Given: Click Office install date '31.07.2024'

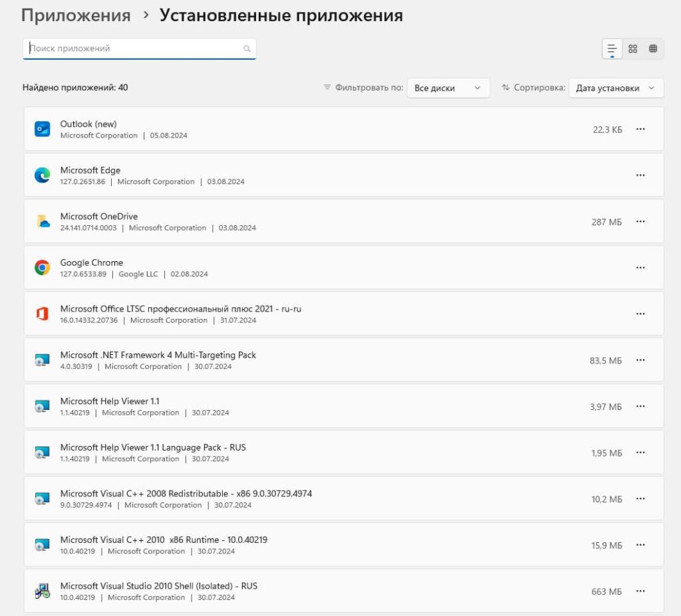Looking at the screenshot, I should (238, 320).
